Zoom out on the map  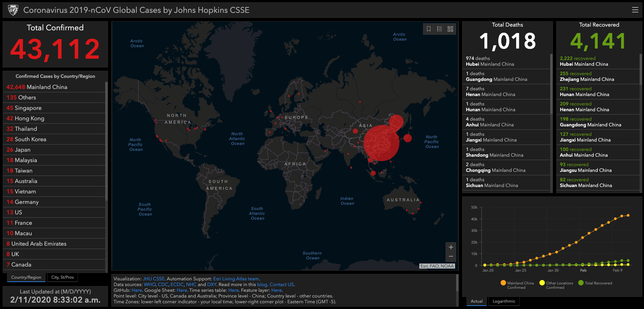[451, 256]
